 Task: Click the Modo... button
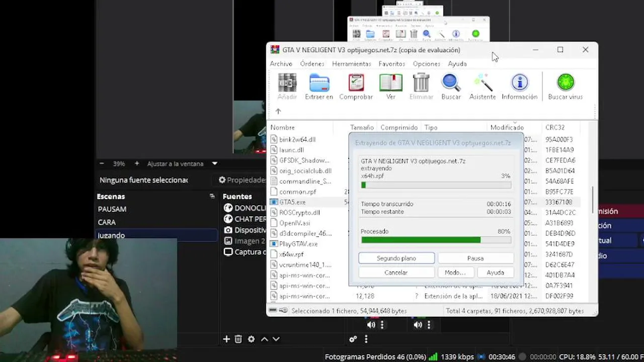pyautogui.click(x=455, y=273)
